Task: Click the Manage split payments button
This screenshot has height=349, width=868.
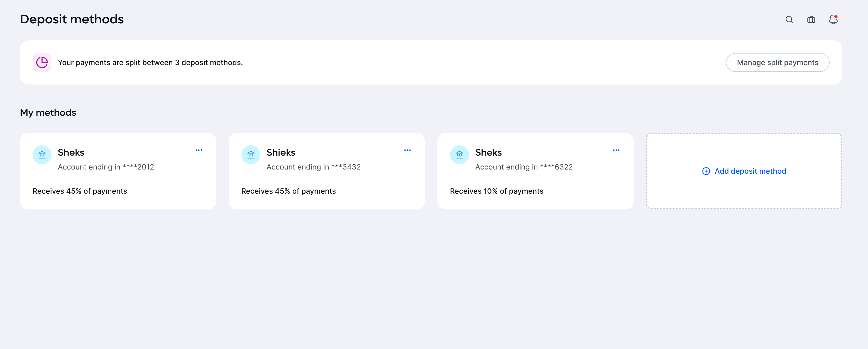Action: coord(777,62)
